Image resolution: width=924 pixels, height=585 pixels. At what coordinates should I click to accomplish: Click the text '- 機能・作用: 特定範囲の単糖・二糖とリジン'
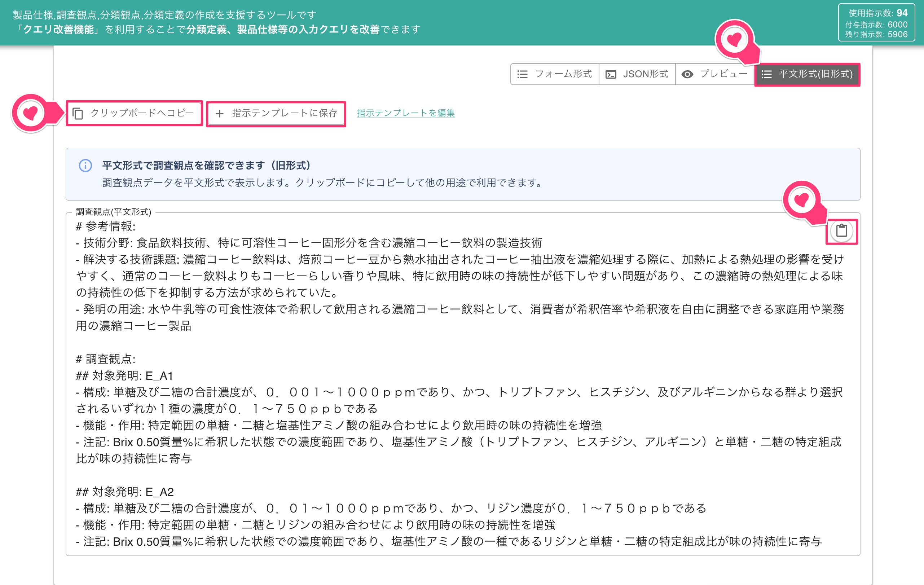point(316,525)
